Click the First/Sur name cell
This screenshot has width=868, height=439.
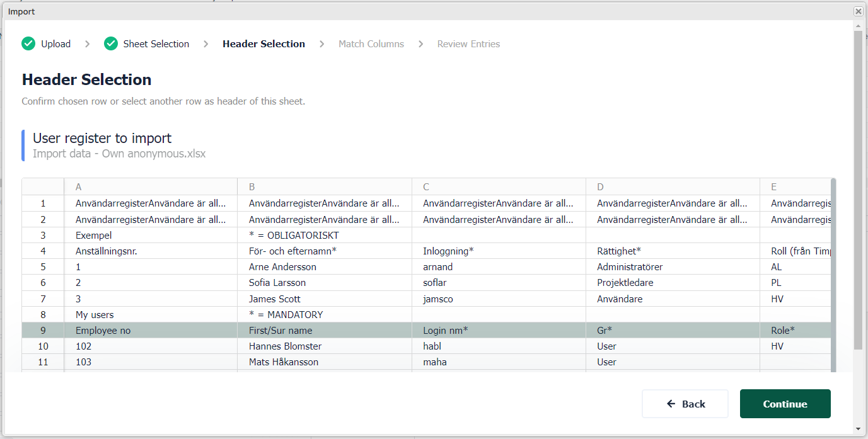click(325, 330)
